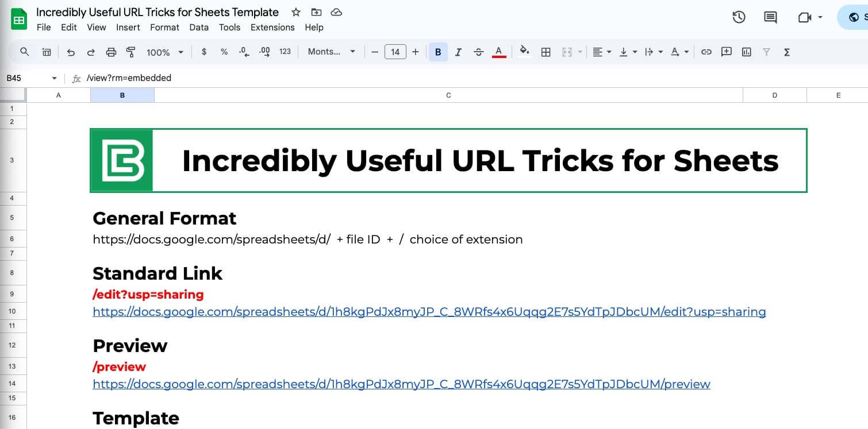Open the red text color picker
This screenshot has height=429, width=868.
[499, 52]
